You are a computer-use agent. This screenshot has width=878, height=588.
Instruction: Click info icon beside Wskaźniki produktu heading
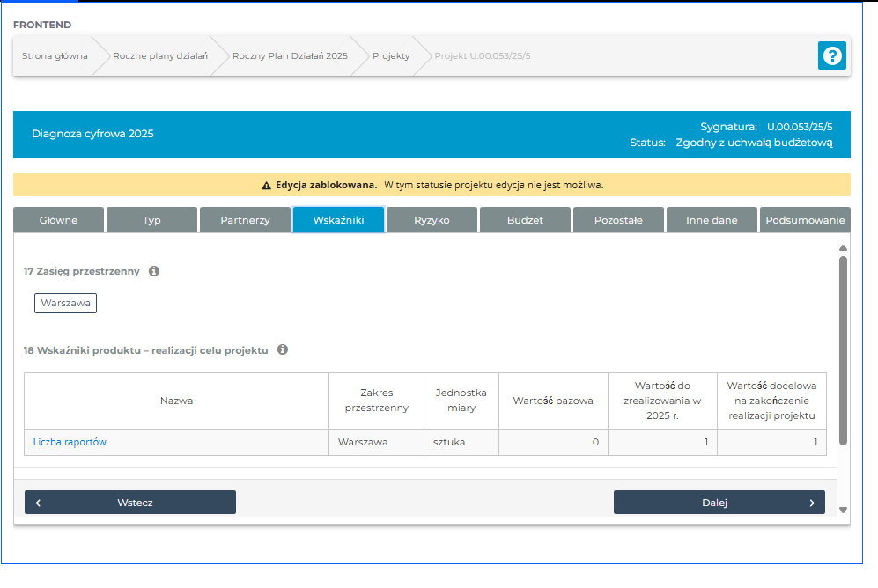click(283, 349)
